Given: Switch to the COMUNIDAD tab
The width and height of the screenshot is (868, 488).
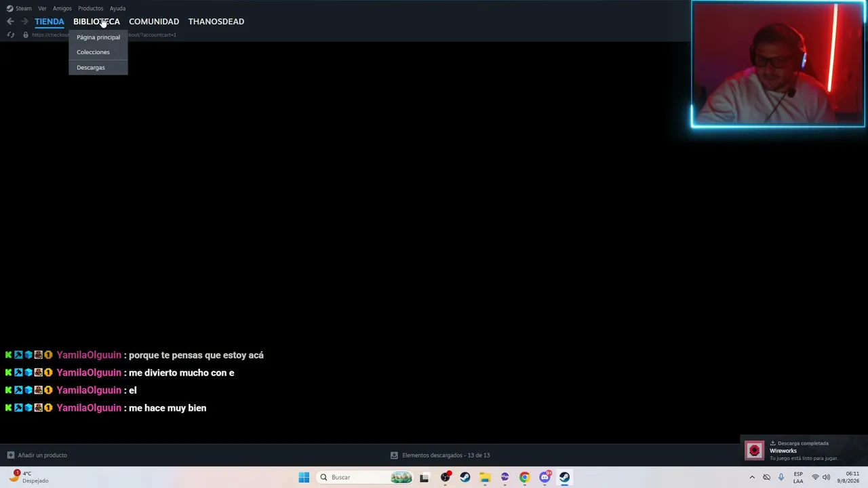Looking at the screenshot, I should (x=154, y=22).
